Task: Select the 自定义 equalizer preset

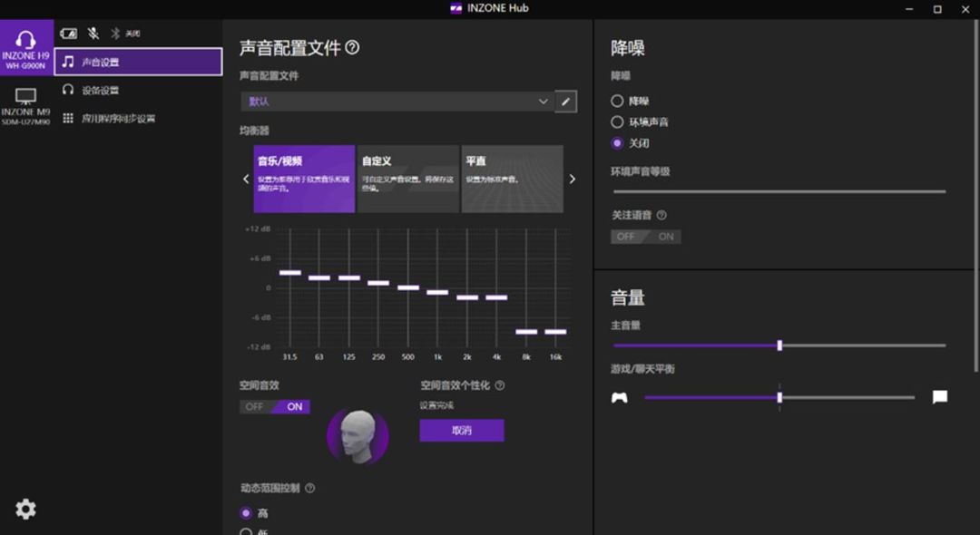Action: click(408, 180)
